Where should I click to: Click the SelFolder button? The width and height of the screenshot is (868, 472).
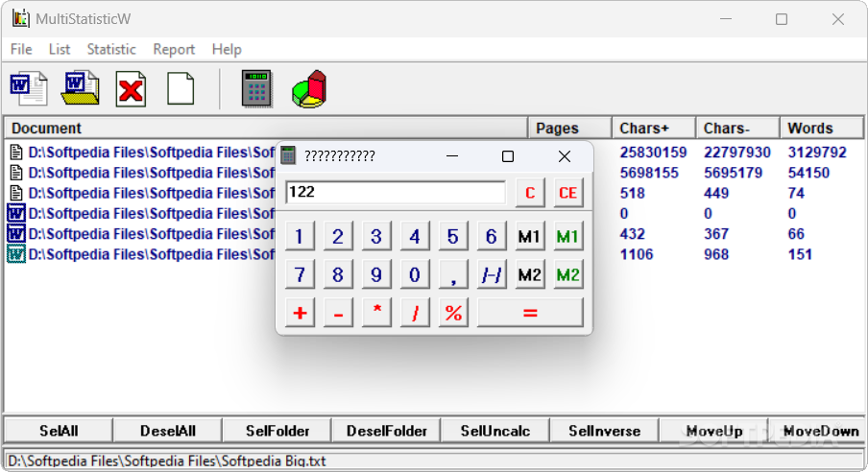coord(277,431)
